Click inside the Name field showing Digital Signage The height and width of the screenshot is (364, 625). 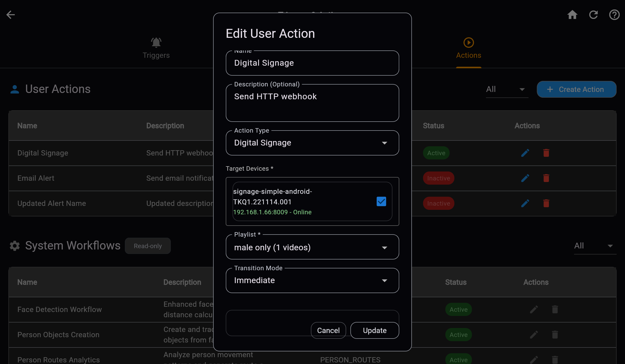coord(312,63)
